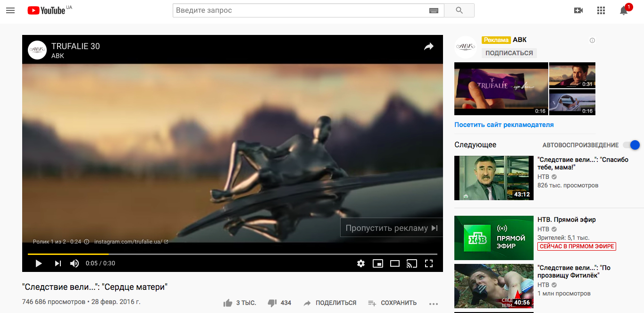Click the magnifier search button
This screenshot has height=313, width=644.
(459, 10)
